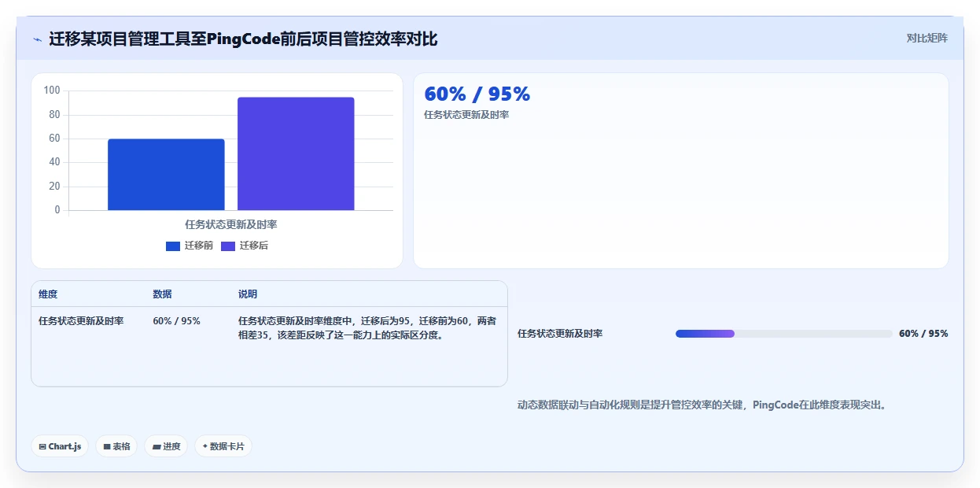Click the y-axis value 80

(x=54, y=115)
